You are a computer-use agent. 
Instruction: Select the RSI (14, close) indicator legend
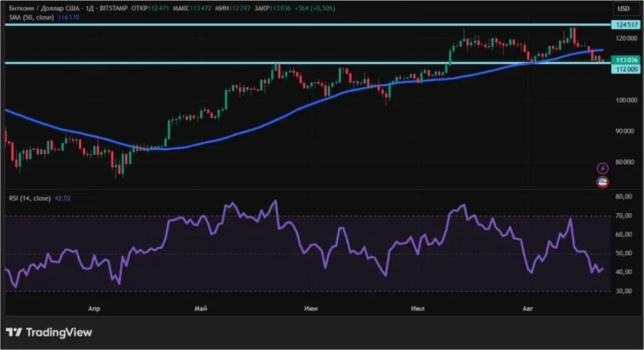pyautogui.click(x=28, y=198)
